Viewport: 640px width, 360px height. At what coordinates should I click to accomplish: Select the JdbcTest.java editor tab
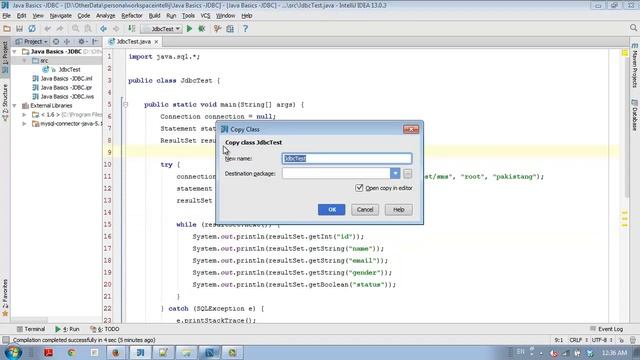[x=133, y=42]
